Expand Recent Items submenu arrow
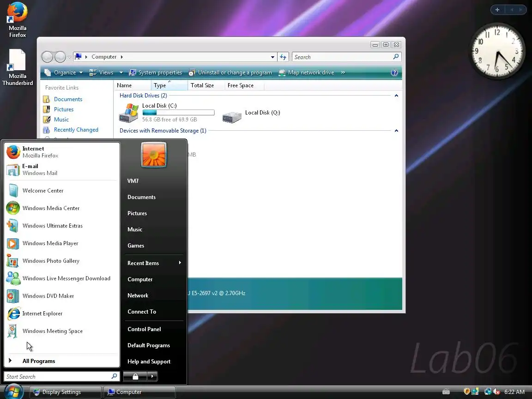 tap(180, 263)
